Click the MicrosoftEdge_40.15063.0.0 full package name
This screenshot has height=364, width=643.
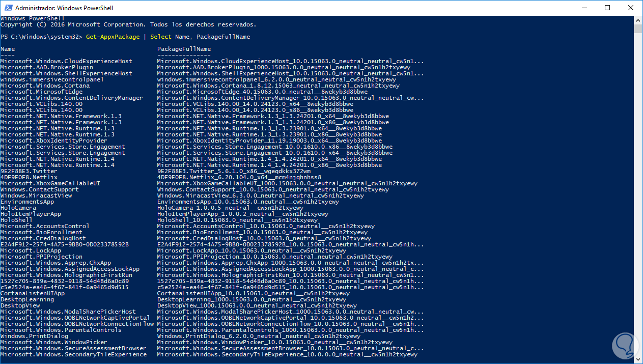point(263,92)
